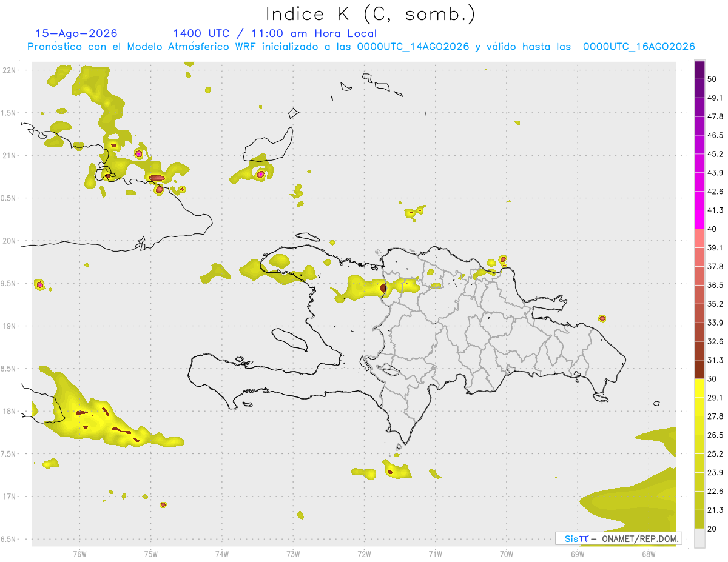Click the colorbar value "35.2"
This screenshot has height=562, width=728.
(716, 304)
